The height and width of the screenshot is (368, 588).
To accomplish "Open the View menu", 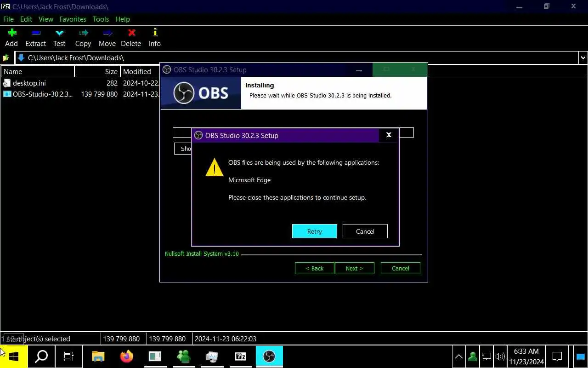I will coord(46,19).
